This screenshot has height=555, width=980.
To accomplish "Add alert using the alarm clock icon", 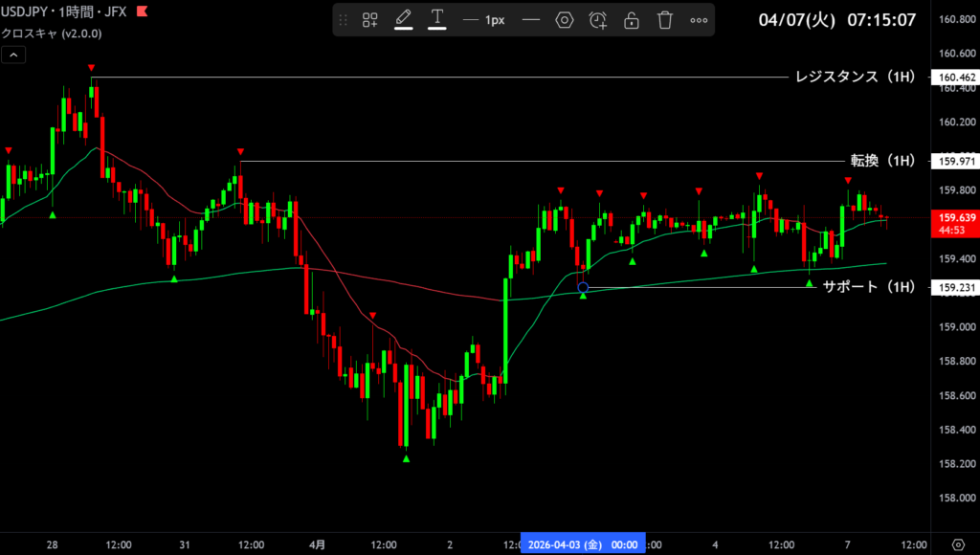I will (598, 20).
